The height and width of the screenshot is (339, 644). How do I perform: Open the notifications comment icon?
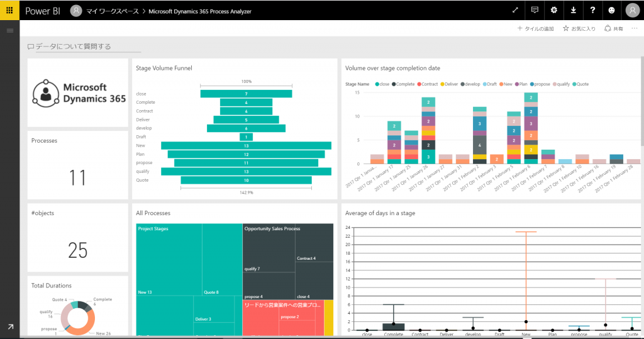[535, 10]
